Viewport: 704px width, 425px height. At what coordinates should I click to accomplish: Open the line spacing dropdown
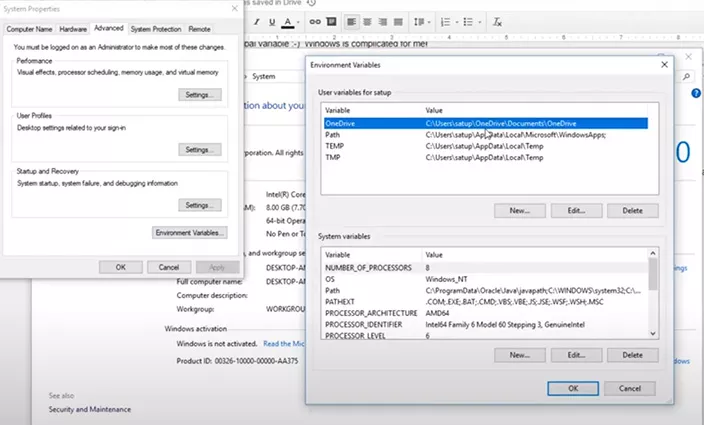click(421, 22)
